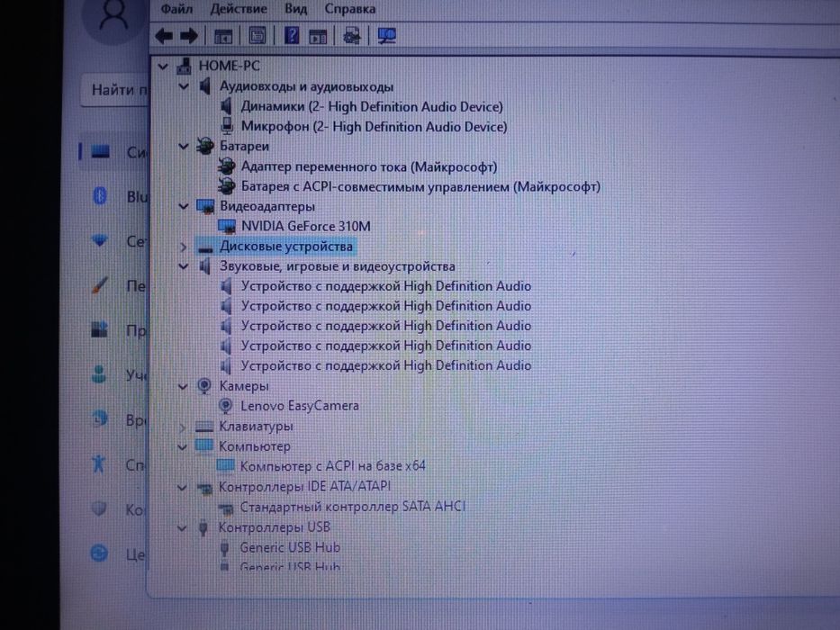Expand the Клавиатуры category
This screenshot has width=840, height=630.
point(182,427)
